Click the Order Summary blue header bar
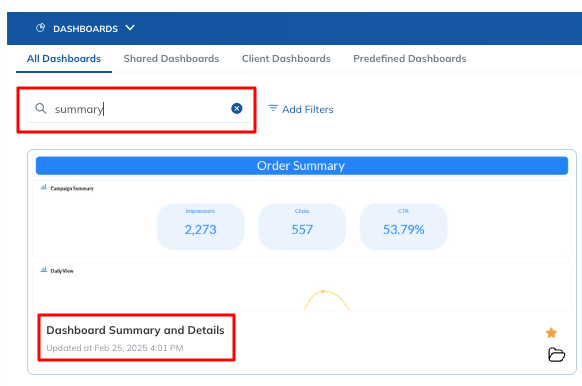This screenshot has height=386, width=582. coord(302,166)
